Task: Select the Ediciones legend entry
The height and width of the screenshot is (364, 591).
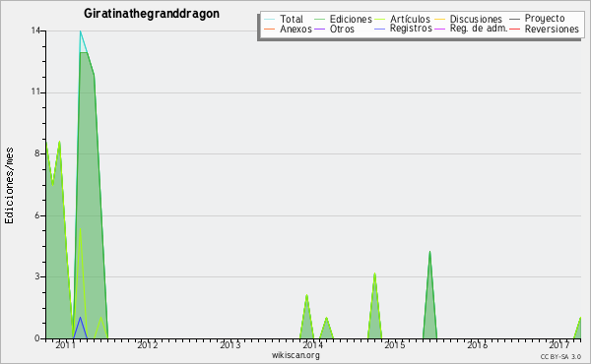Action: point(351,19)
